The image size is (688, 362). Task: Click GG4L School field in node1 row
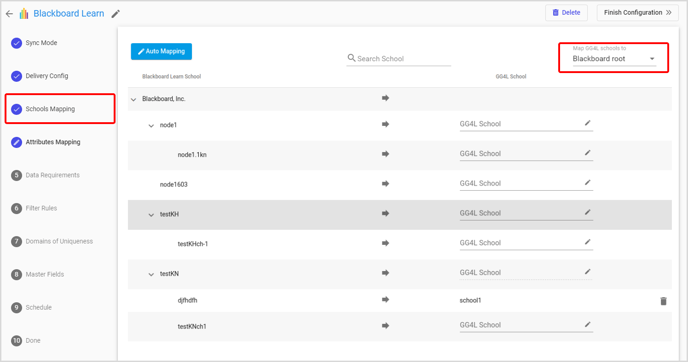pos(526,124)
